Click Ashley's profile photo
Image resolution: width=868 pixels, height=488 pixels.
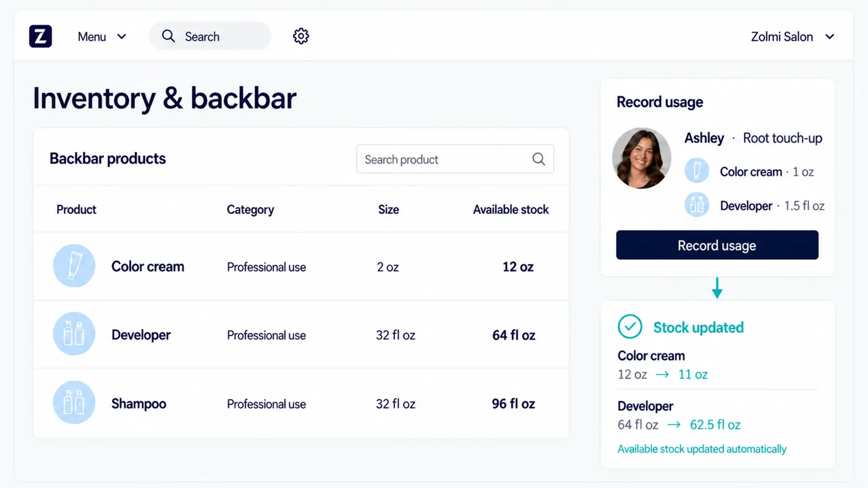(642, 158)
